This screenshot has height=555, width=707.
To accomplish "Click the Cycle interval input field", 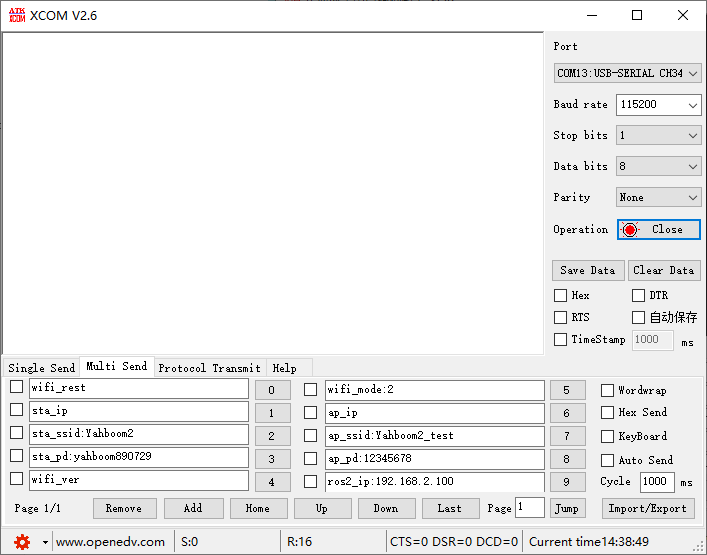I will pyautogui.click(x=657, y=482).
